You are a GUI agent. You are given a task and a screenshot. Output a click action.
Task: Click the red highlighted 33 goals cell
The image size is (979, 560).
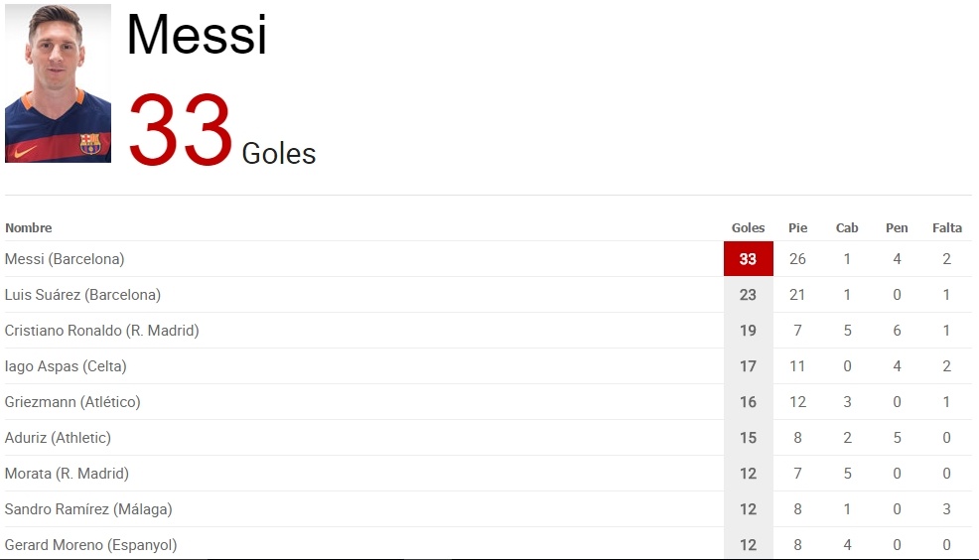(x=748, y=259)
